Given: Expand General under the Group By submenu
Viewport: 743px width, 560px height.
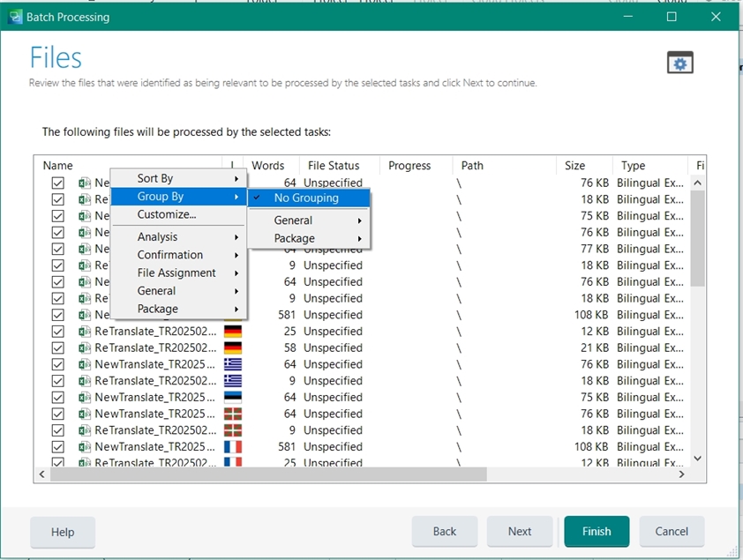Looking at the screenshot, I should [309, 220].
